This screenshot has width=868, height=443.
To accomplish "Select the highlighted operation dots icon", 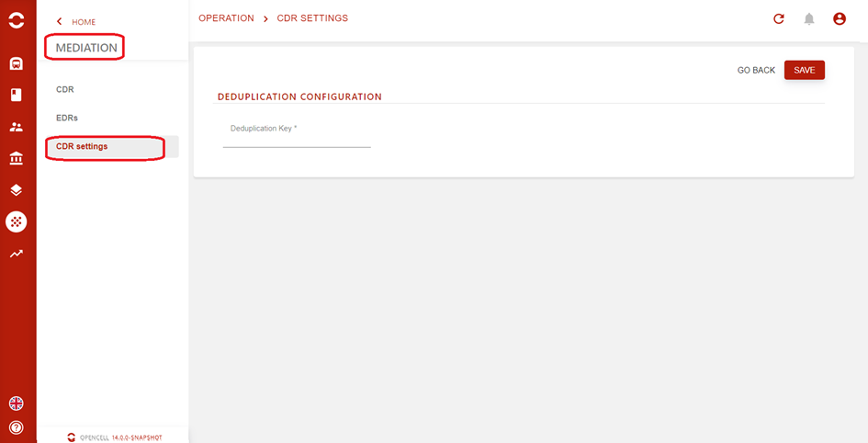I will click(16, 222).
